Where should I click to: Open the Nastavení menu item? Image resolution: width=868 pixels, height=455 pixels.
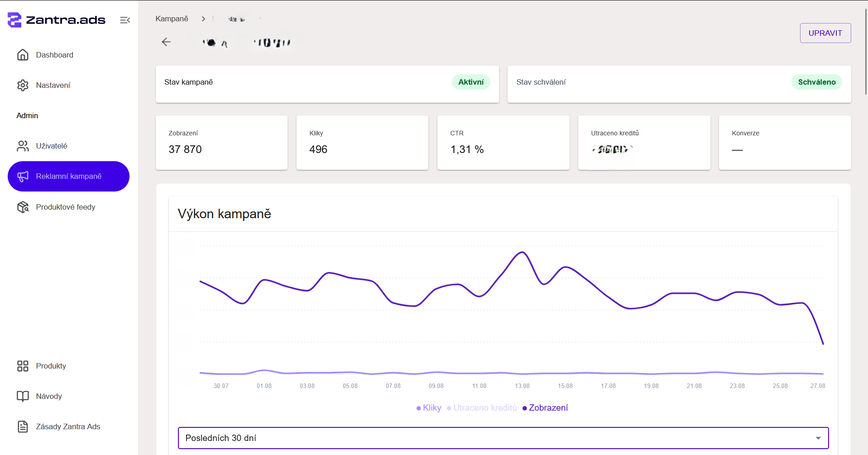(x=68, y=85)
